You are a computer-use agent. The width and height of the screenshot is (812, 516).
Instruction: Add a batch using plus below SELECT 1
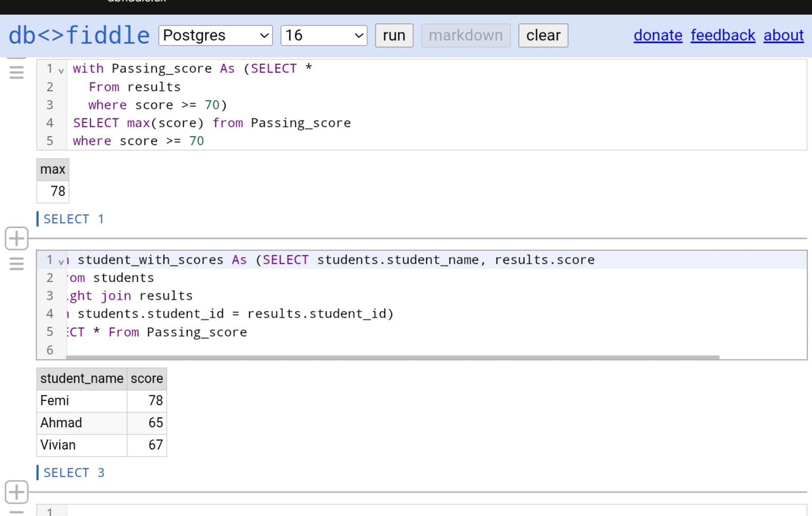click(16, 238)
